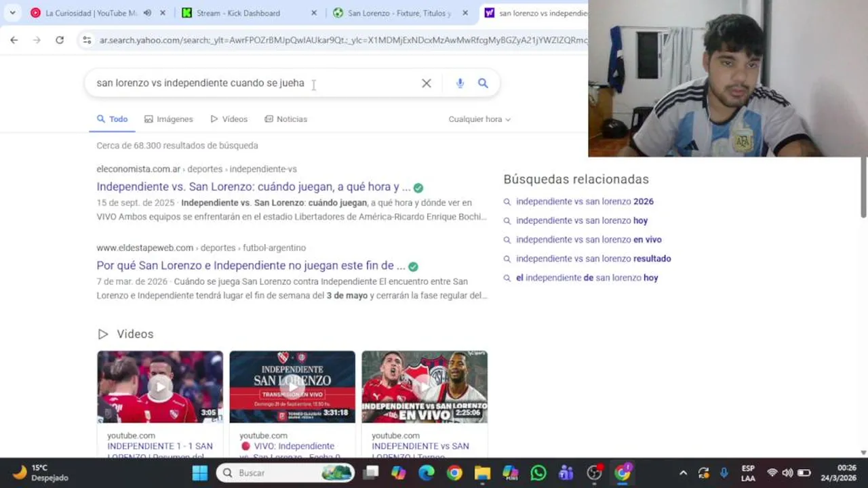
Task: Open volume control in system tray
Action: tap(787, 473)
